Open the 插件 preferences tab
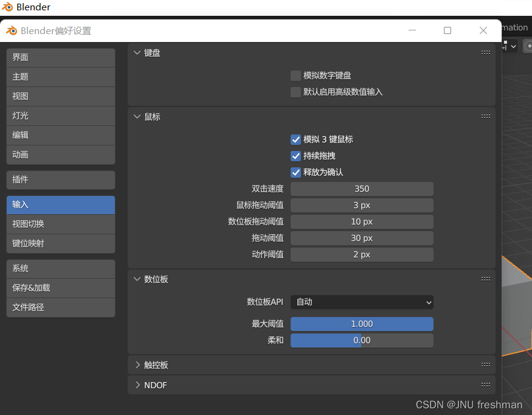 (61, 180)
